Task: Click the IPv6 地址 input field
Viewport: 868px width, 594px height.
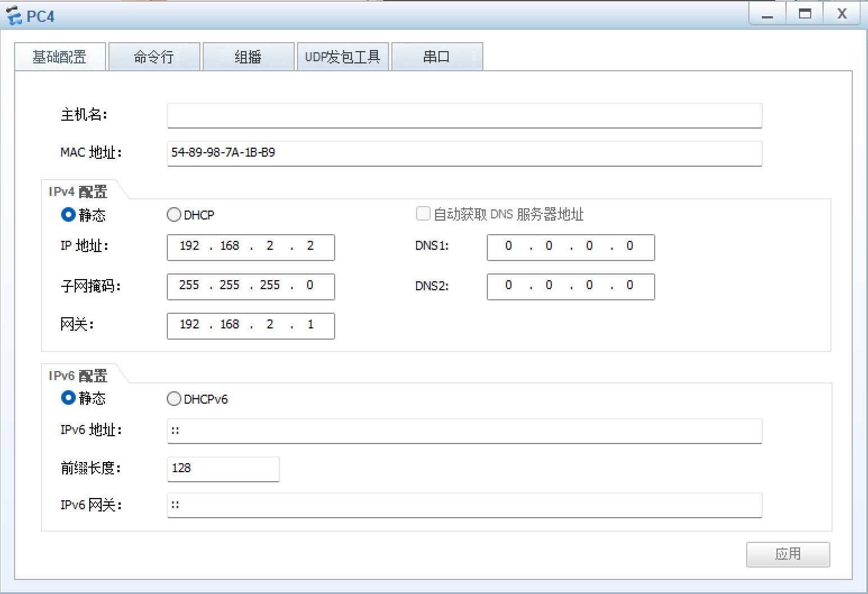Action: click(x=464, y=431)
